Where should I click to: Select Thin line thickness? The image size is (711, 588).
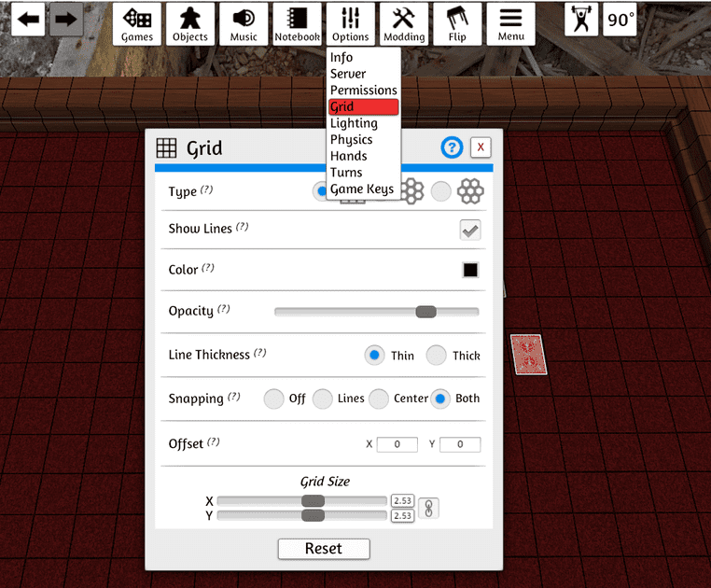pos(374,356)
